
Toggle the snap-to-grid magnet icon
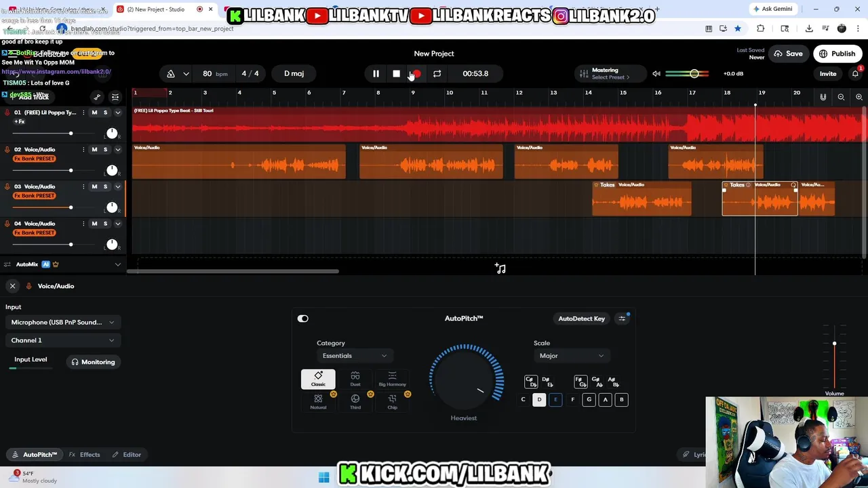coord(823,97)
